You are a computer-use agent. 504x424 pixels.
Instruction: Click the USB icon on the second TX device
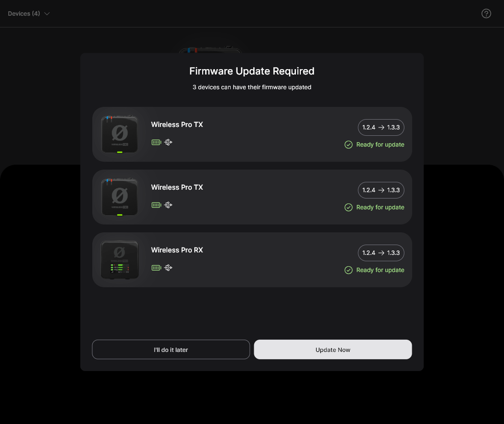tap(168, 205)
